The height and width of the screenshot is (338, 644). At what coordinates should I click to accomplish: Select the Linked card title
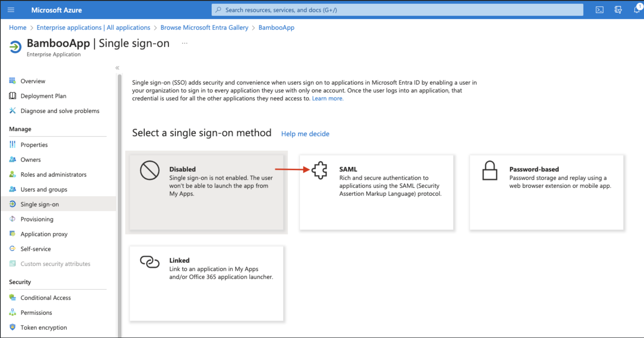179,260
